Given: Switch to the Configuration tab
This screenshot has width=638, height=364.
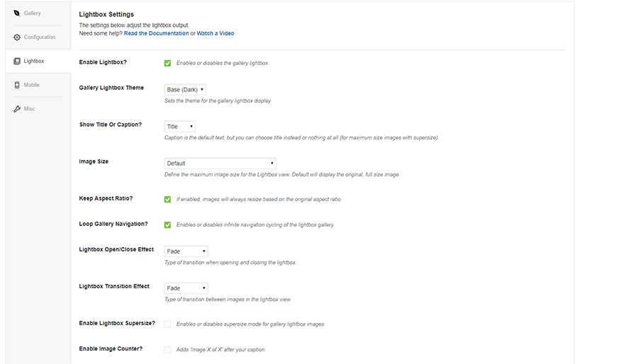Looking at the screenshot, I should click(39, 38).
